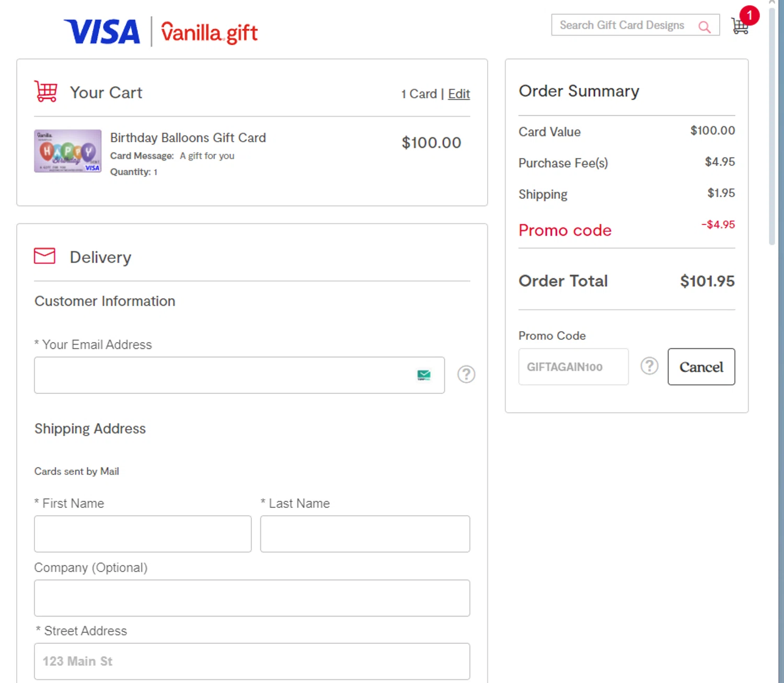The image size is (784, 683).
Task: Click the Visa logo
Action: pyautogui.click(x=102, y=32)
